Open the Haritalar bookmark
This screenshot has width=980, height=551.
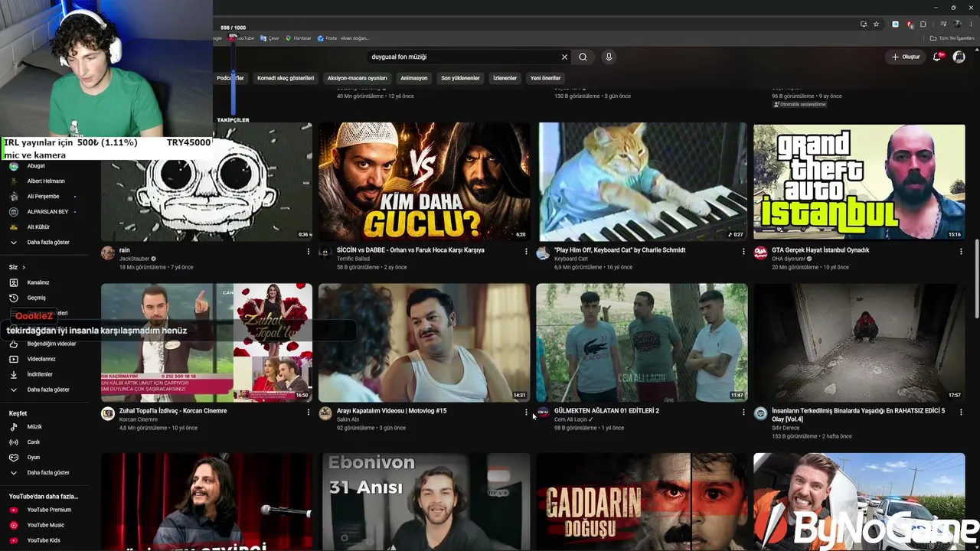tap(299, 38)
